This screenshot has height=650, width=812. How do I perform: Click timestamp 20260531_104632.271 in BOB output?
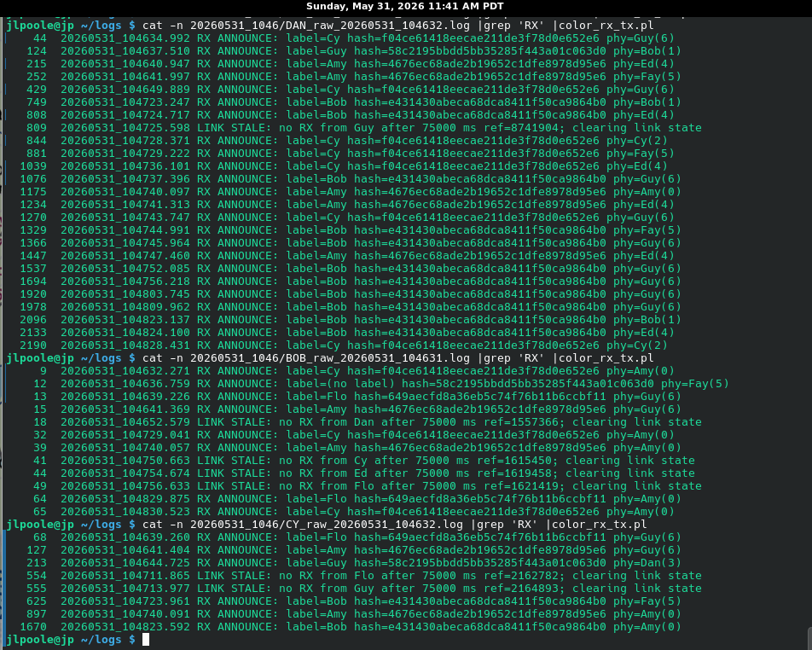click(125, 371)
